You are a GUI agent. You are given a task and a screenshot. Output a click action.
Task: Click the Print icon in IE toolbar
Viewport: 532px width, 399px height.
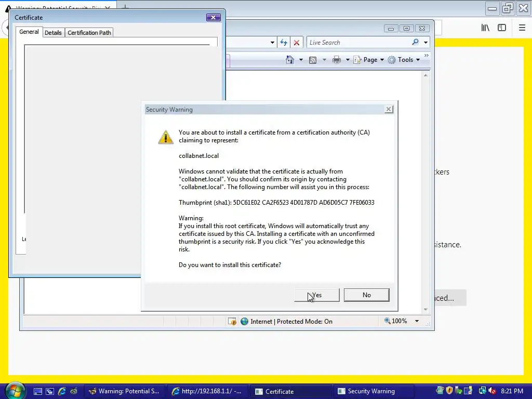336,60
